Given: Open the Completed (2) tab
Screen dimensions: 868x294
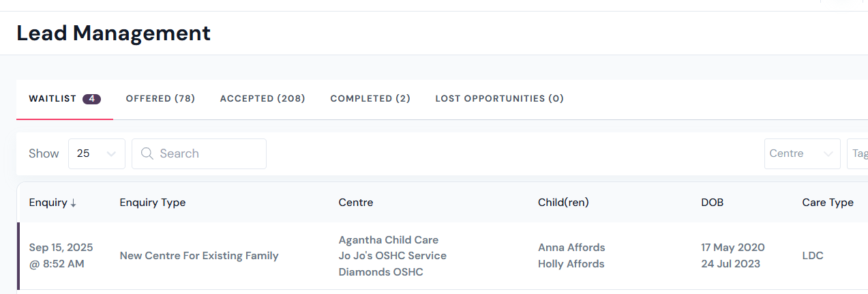Looking at the screenshot, I should 370,99.
